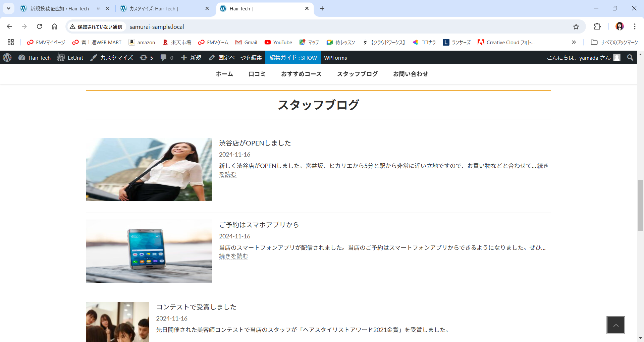The width and height of the screenshot is (644, 342).
Task: Open post ご予約はスマホアプリから
Action: pos(259,225)
